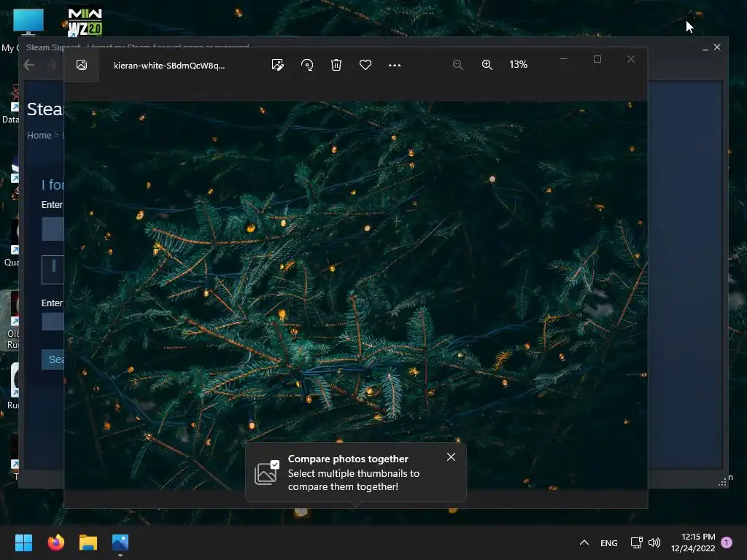Favorite the photo with the heart icon
Screen dimensions: 747x560
click(365, 65)
